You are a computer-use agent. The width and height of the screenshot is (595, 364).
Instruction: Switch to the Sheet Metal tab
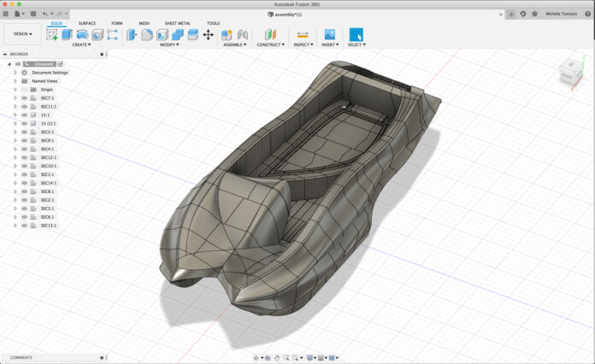(x=177, y=23)
